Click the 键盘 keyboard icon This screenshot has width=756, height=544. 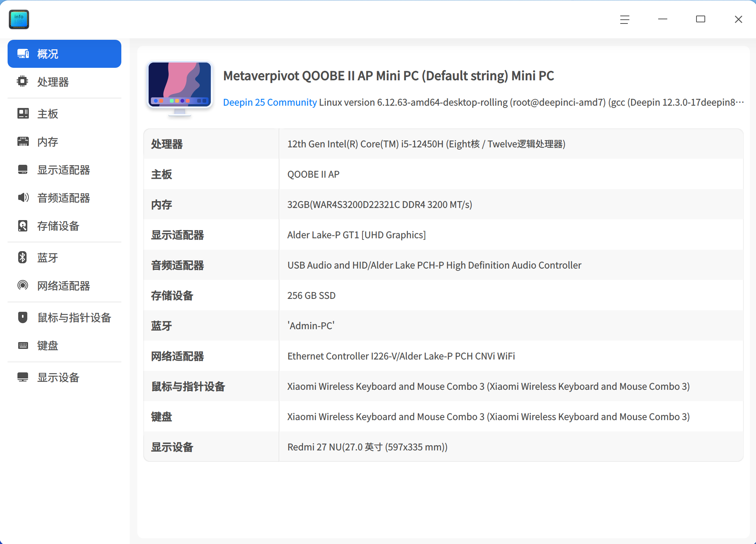click(x=23, y=345)
